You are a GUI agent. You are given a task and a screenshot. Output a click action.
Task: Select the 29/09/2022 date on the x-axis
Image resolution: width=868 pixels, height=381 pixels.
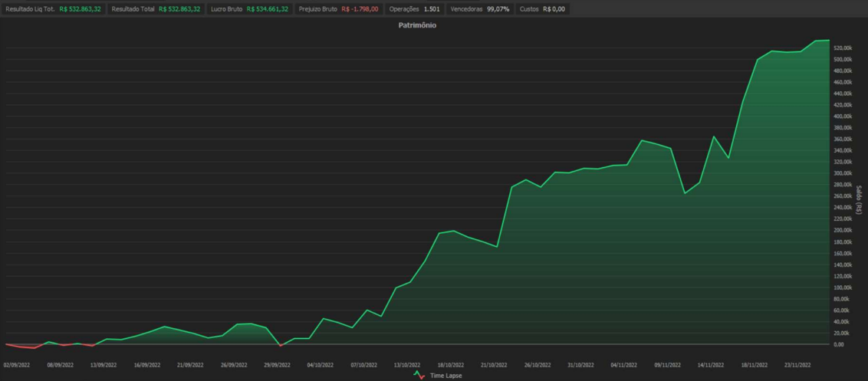click(277, 366)
